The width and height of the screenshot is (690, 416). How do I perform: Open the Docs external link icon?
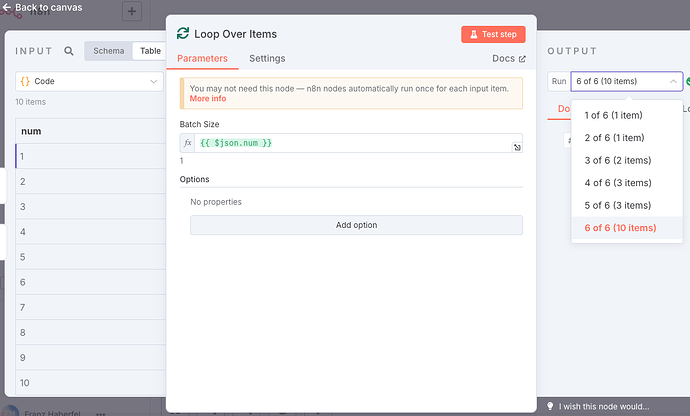click(x=522, y=59)
